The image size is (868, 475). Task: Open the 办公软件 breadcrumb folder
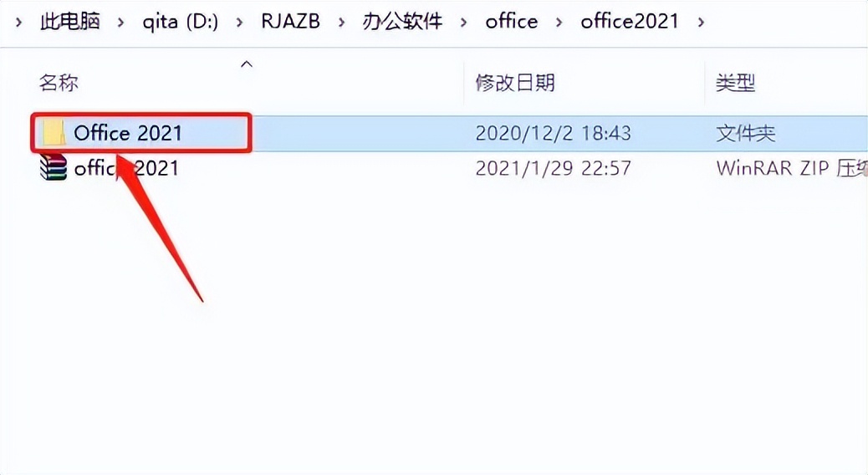click(402, 22)
